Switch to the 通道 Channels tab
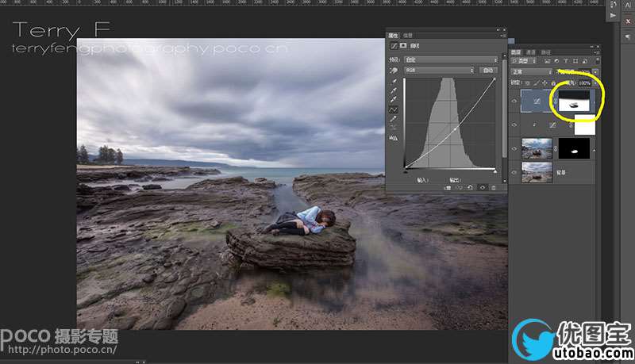The width and height of the screenshot is (635, 364). click(x=531, y=52)
